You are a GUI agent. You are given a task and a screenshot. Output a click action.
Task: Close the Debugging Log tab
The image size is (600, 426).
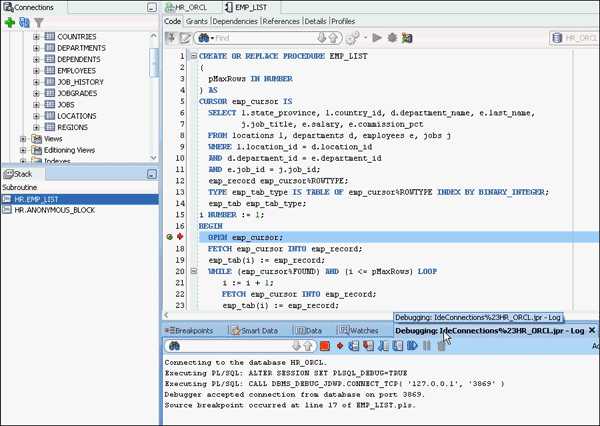(x=592, y=330)
